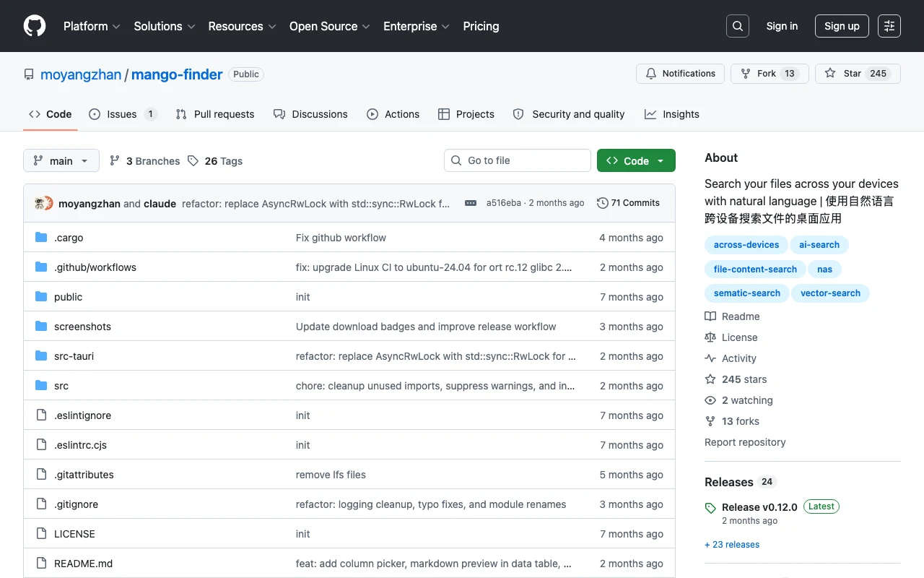The height and width of the screenshot is (578, 924).
Task: Click the scale icon next to License
Action: tap(710, 337)
